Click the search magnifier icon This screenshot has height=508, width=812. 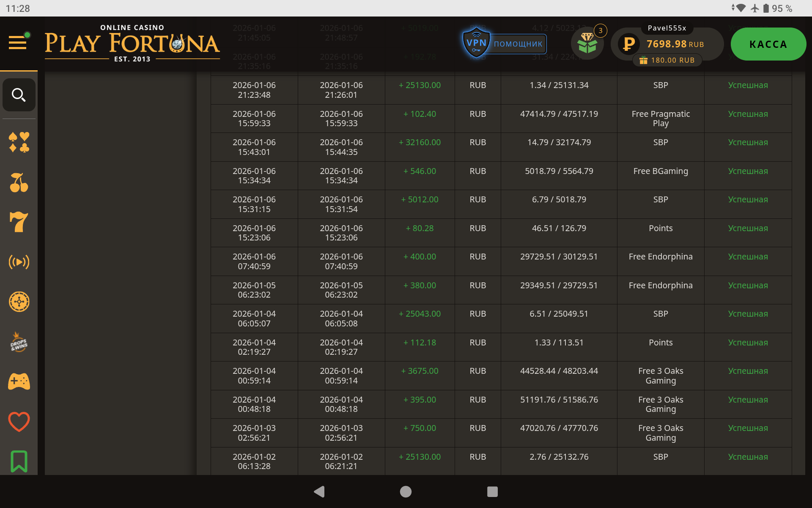point(19,95)
